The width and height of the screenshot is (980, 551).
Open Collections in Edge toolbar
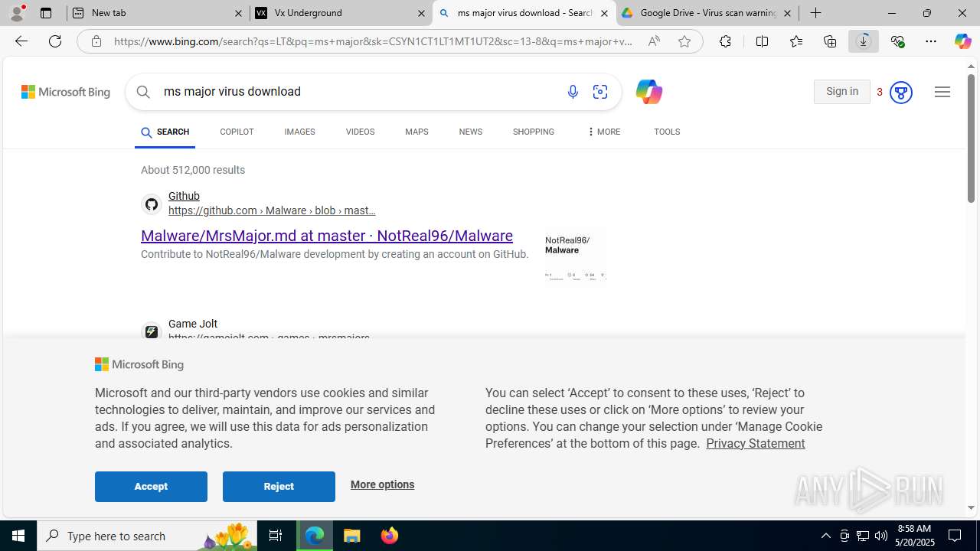coord(830,41)
